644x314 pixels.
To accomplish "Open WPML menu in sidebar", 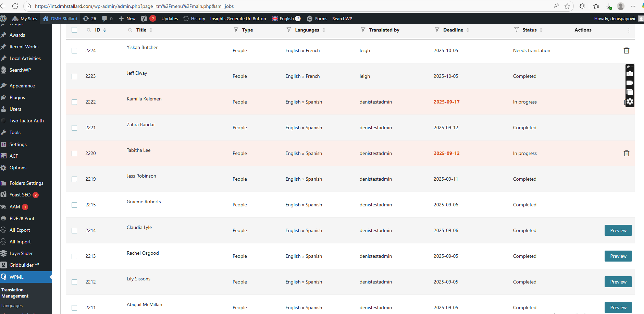I will tap(16, 277).
